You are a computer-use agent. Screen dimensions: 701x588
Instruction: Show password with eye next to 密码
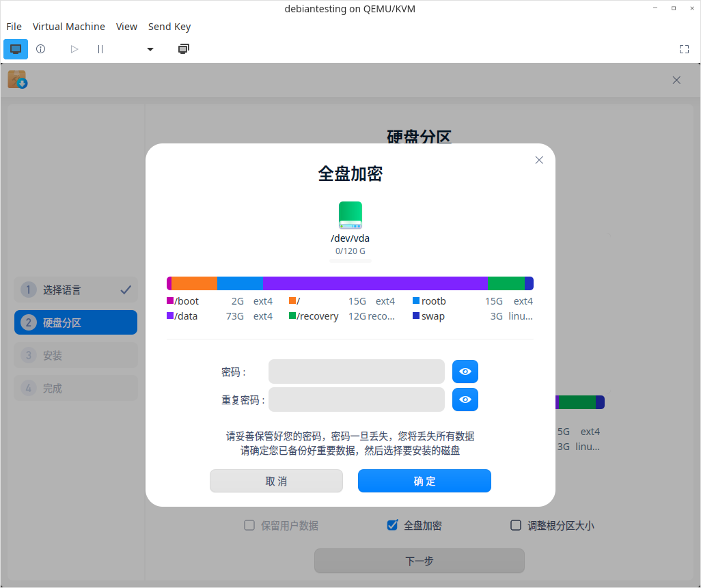[x=465, y=372]
